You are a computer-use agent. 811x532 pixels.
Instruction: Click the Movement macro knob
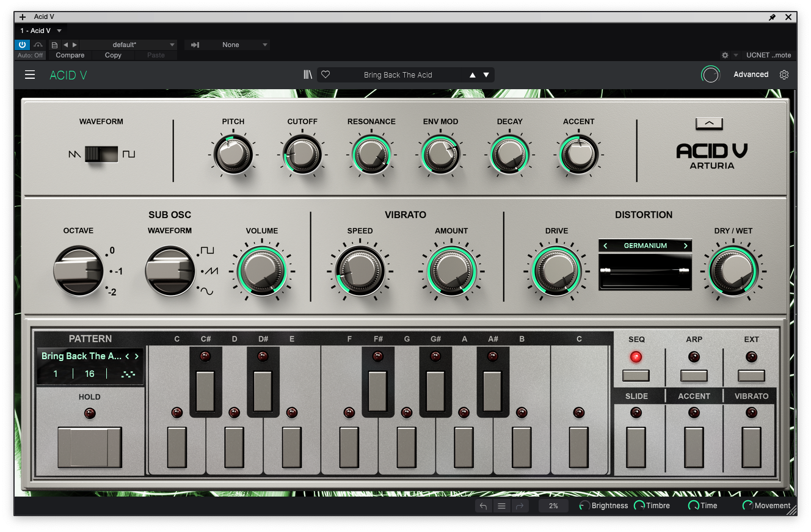(x=747, y=506)
